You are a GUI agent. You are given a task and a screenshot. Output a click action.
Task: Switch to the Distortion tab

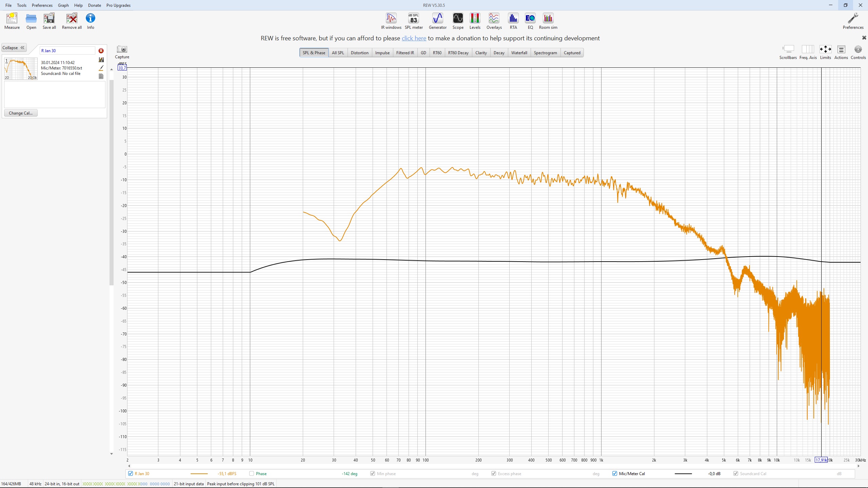pyautogui.click(x=359, y=53)
